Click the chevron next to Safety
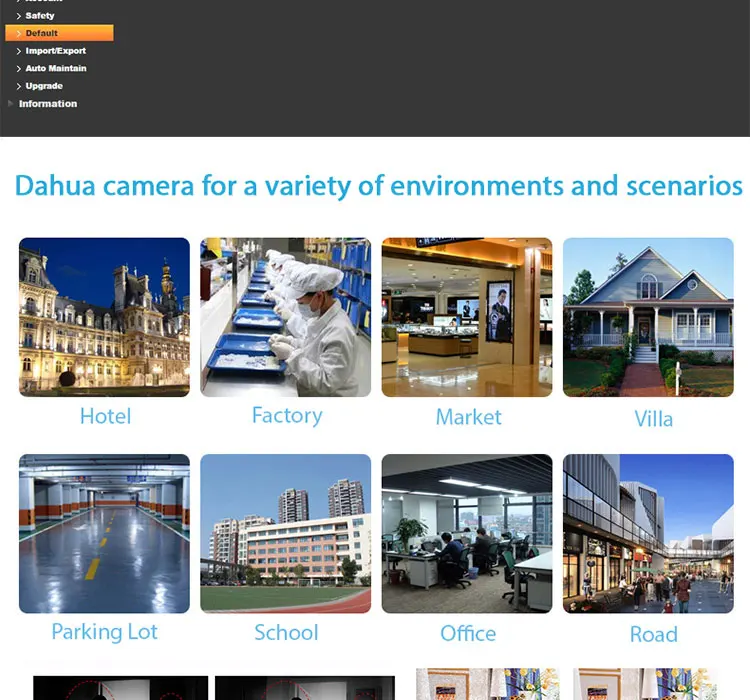Viewport: 750px width, 700px height. [x=19, y=16]
